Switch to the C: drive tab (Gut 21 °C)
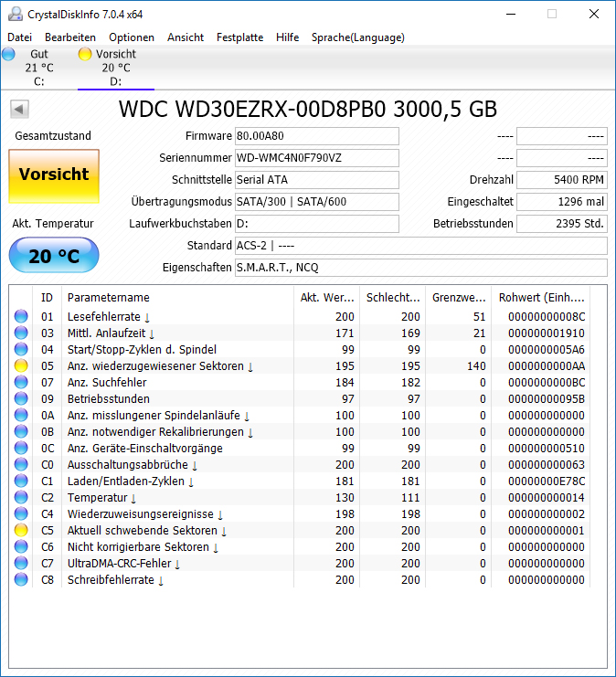 coord(39,68)
